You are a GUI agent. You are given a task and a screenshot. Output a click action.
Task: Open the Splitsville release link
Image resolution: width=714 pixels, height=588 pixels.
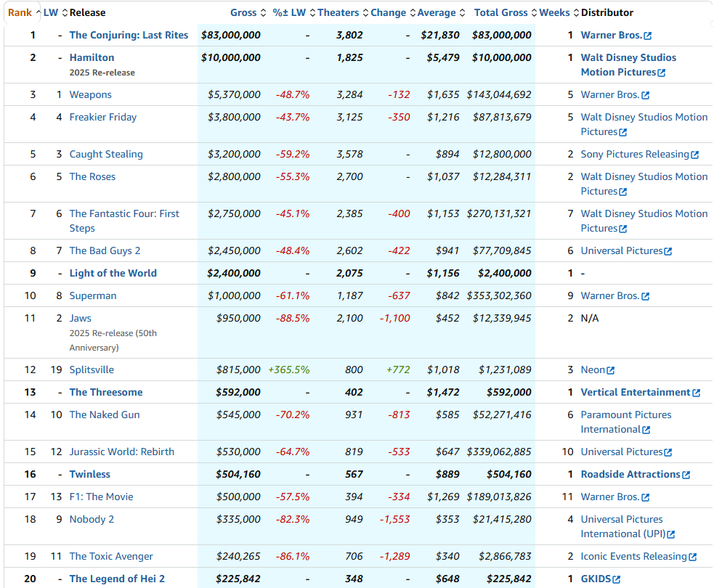pyautogui.click(x=92, y=369)
